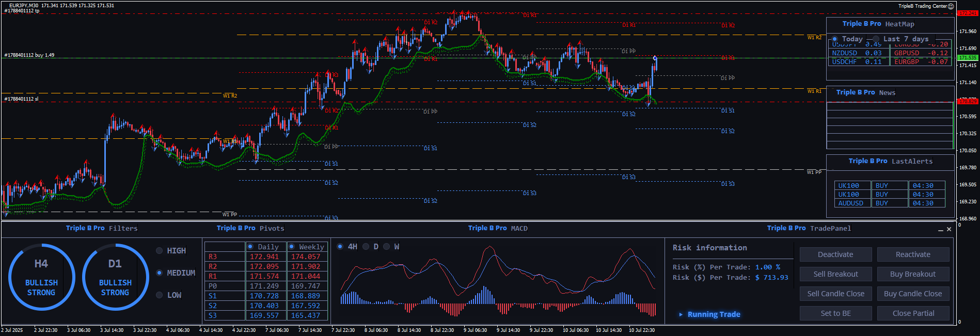Image resolution: width=980 pixels, height=336 pixels.
Task: Click the red take-profit price tag 172.241
Action: pos(968,13)
